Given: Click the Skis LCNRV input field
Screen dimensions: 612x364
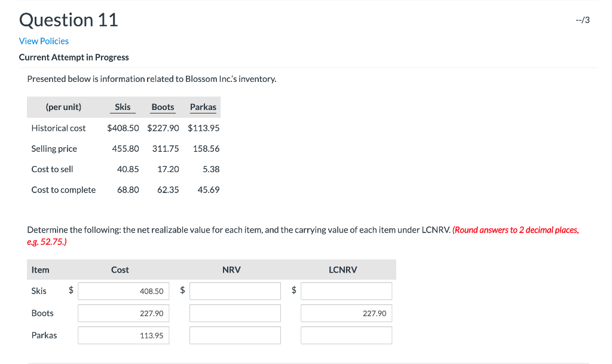Looking at the screenshot, I should click(x=345, y=290).
